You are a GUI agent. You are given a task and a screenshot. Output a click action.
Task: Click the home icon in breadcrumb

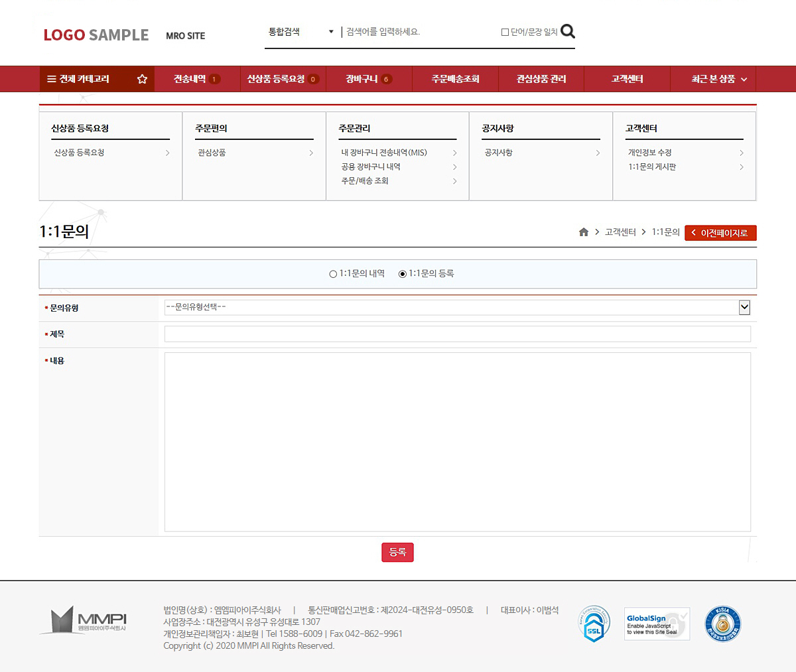point(584,232)
